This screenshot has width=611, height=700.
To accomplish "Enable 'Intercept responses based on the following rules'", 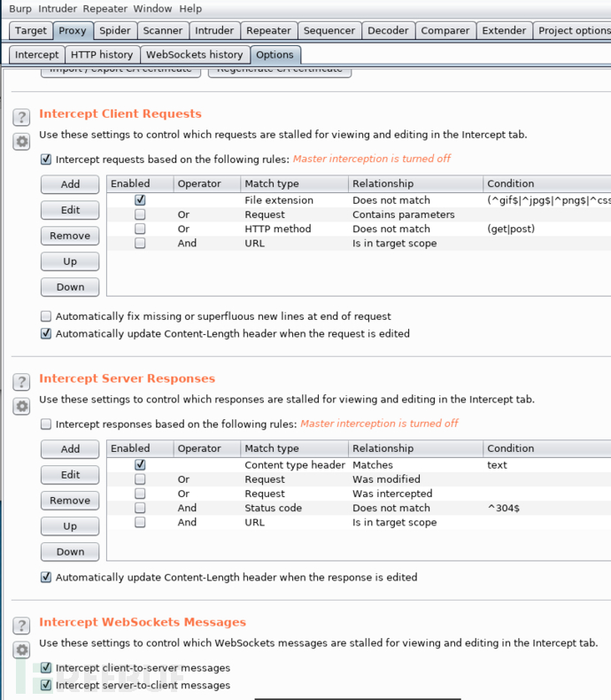I will [x=46, y=424].
